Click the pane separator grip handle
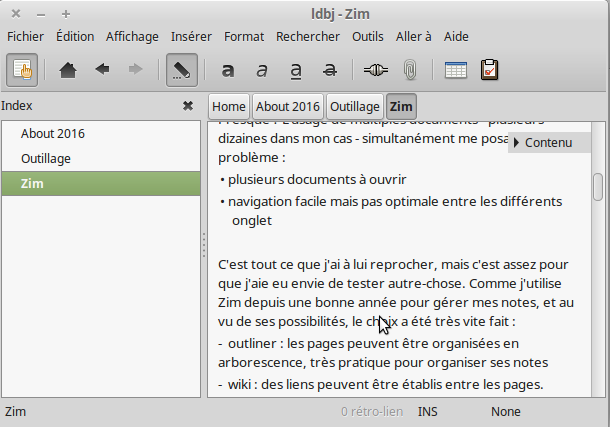This screenshot has width=610, height=427. coord(203,245)
